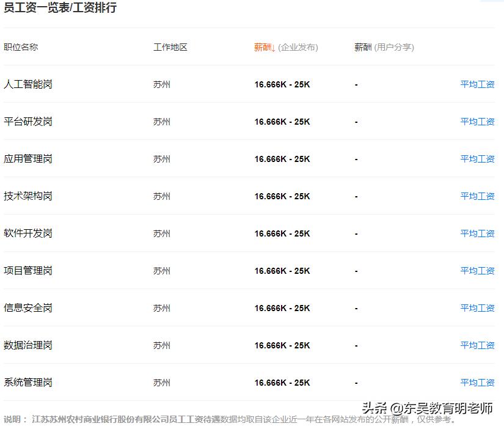Open 平均工资 for 项目管理岗
Viewport: 504px width, 426px height.
point(478,271)
